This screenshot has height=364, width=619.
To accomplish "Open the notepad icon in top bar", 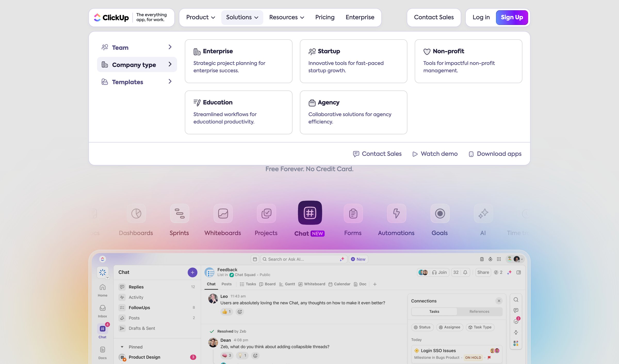I will (482, 259).
